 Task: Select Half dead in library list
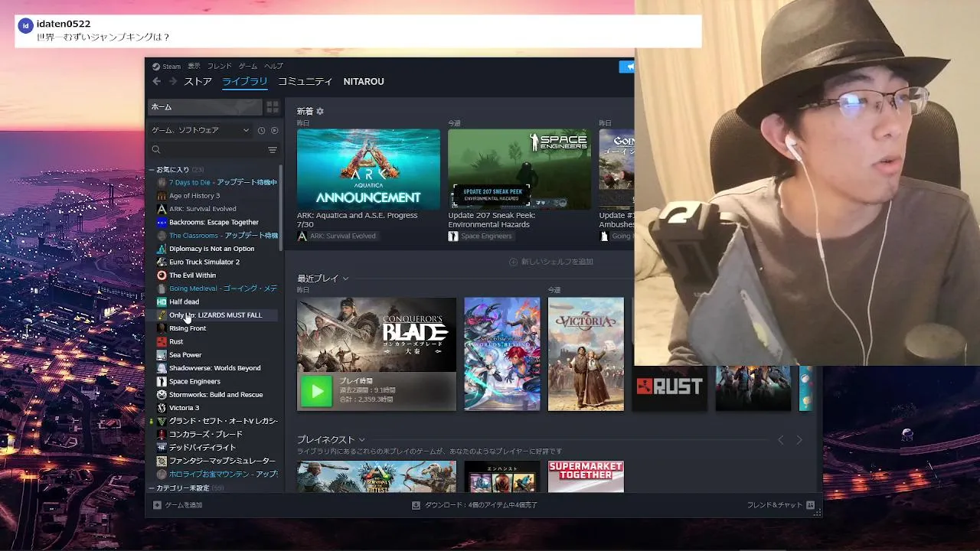click(x=217, y=302)
